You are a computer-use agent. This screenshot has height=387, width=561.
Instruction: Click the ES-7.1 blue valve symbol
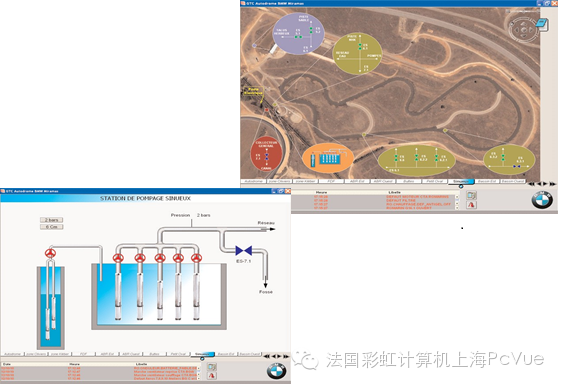pos(244,251)
